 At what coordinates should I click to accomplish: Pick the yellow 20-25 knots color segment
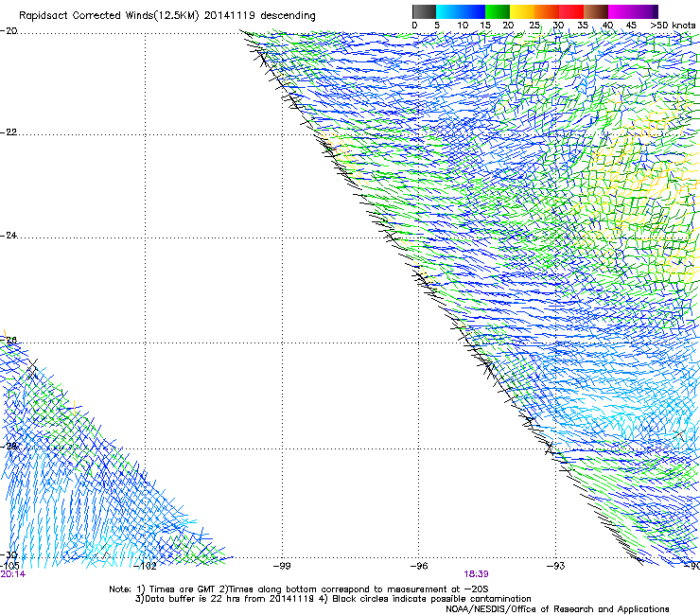pos(522,11)
